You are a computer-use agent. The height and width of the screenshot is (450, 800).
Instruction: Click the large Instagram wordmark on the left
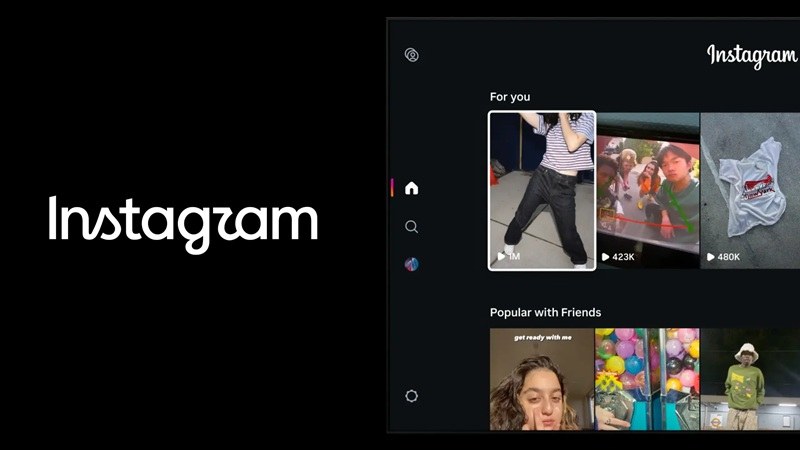pyautogui.click(x=183, y=223)
